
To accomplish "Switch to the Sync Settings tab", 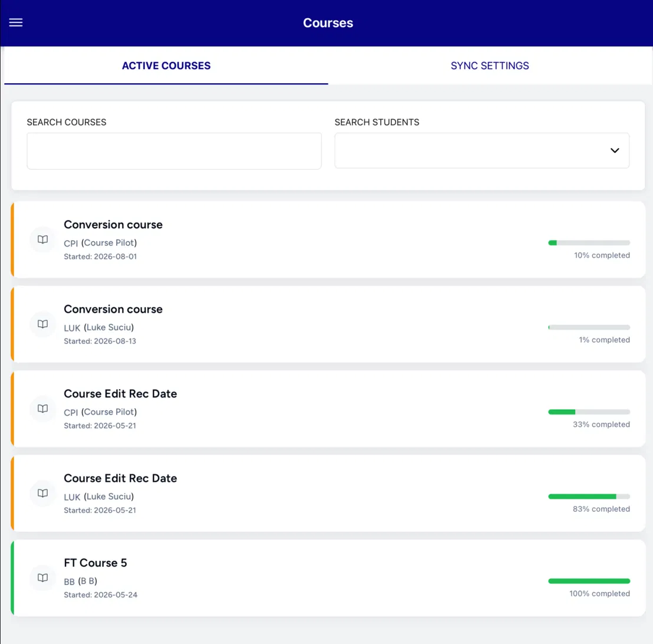I will 490,65.
